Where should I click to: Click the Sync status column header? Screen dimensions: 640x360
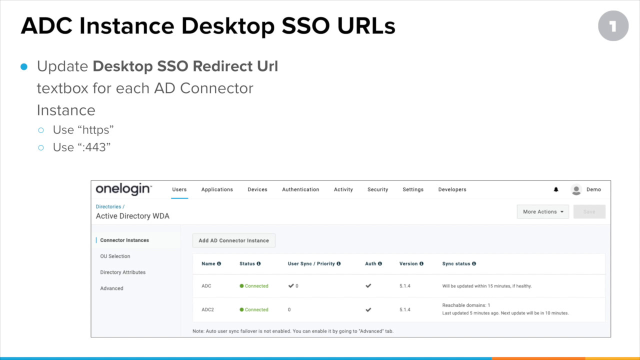pos(456,264)
